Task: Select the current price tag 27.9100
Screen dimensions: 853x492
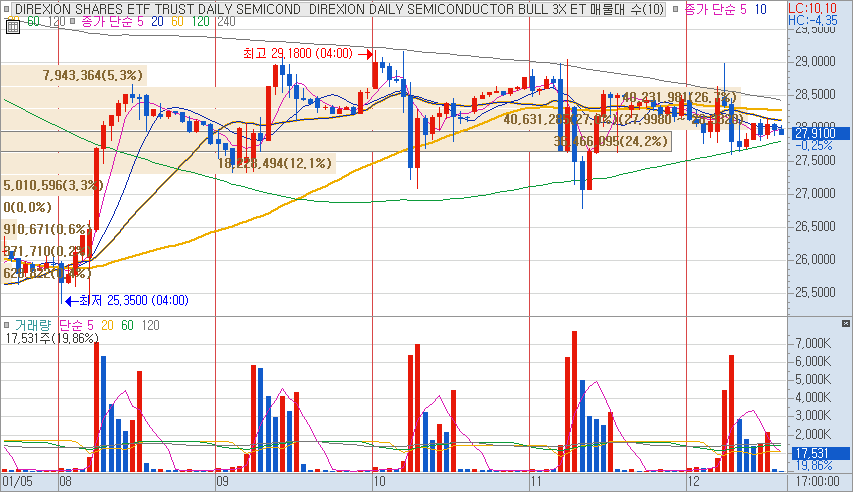Action: tap(818, 133)
